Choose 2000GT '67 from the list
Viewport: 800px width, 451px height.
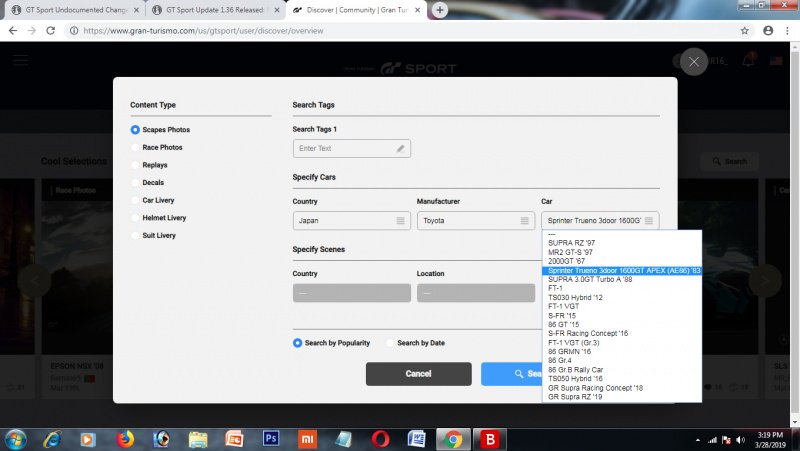(x=622, y=261)
